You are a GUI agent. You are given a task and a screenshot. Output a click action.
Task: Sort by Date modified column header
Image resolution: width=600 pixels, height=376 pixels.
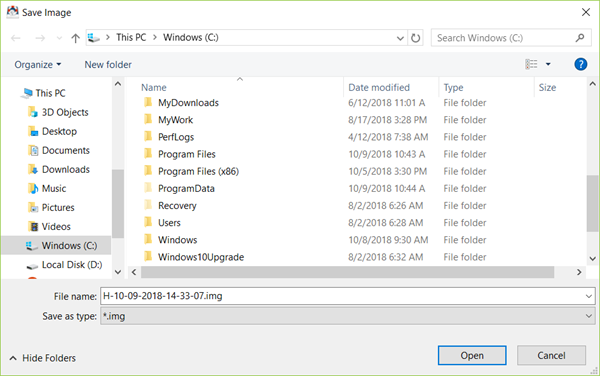[379, 88]
